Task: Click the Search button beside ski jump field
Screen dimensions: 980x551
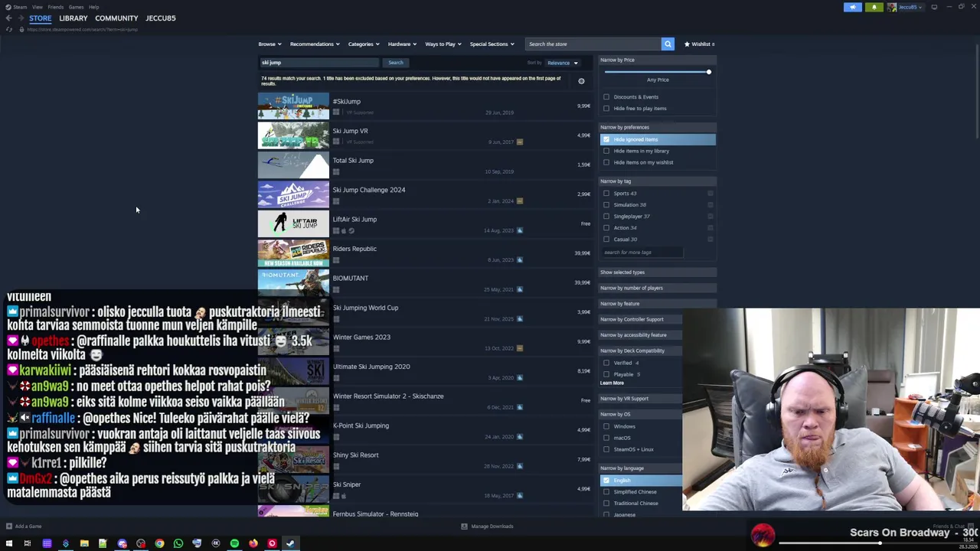Action: pos(395,63)
